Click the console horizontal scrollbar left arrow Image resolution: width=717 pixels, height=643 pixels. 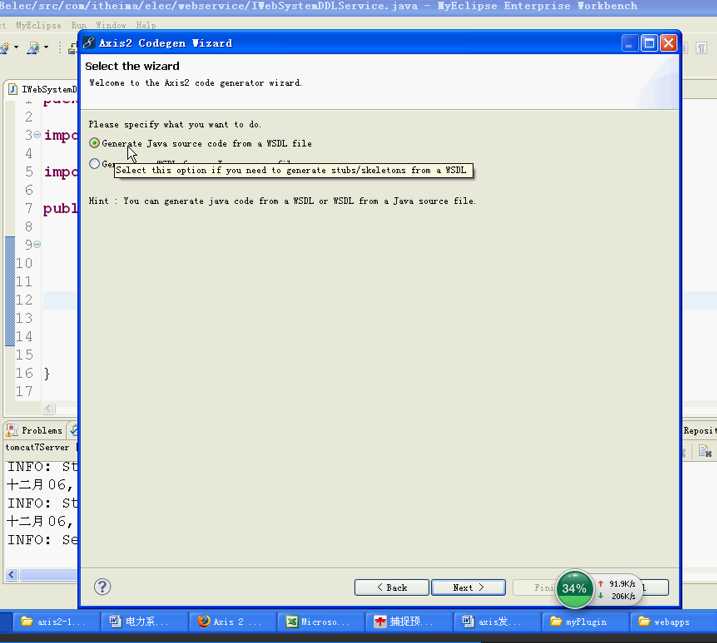click(x=12, y=575)
